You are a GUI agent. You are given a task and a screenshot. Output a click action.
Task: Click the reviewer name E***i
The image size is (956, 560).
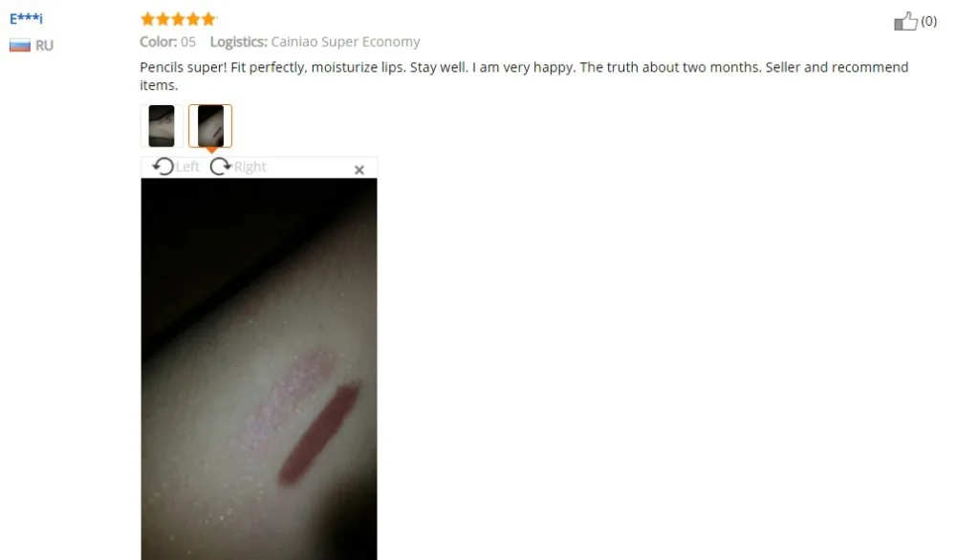point(26,18)
